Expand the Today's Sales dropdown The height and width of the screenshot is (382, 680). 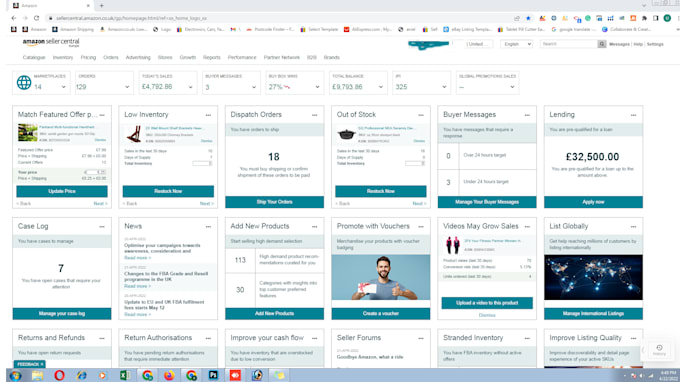click(x=190, y=87)
